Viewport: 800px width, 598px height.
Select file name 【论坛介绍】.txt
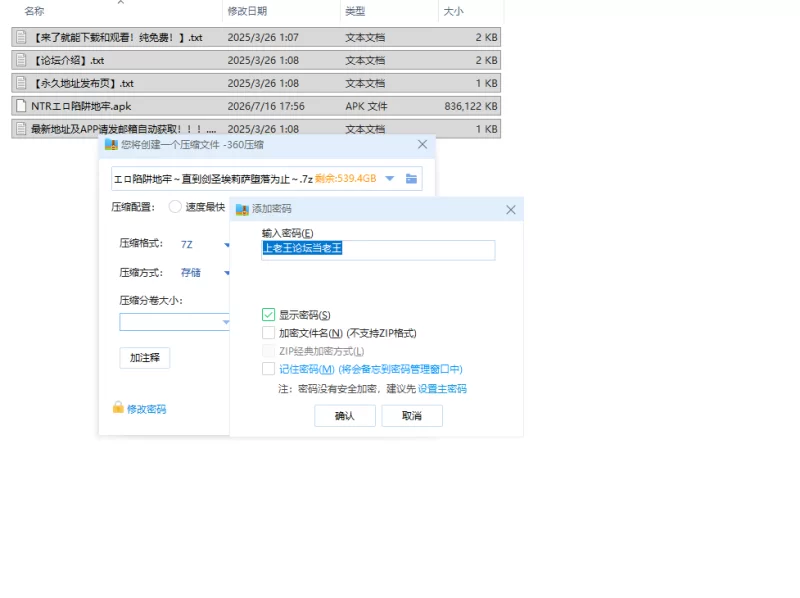68,60
